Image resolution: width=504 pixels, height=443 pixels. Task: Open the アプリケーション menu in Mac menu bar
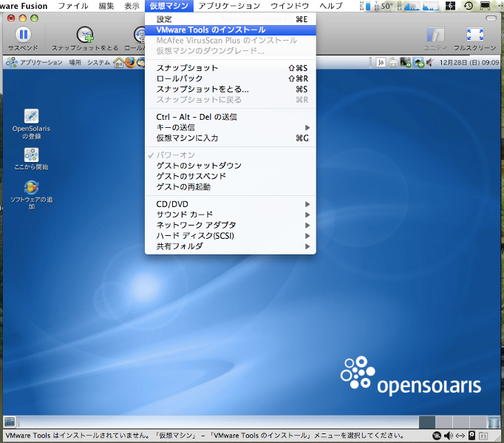point(230,6)
